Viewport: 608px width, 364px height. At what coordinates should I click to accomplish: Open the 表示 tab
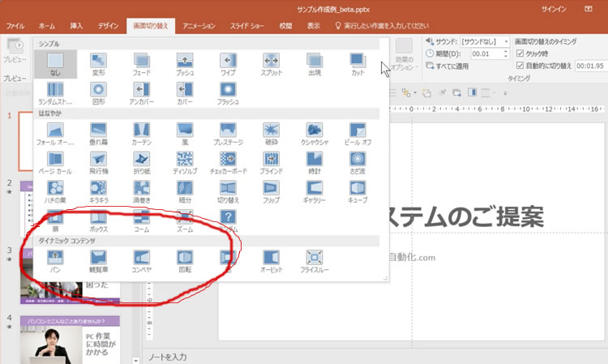(313, 26)
